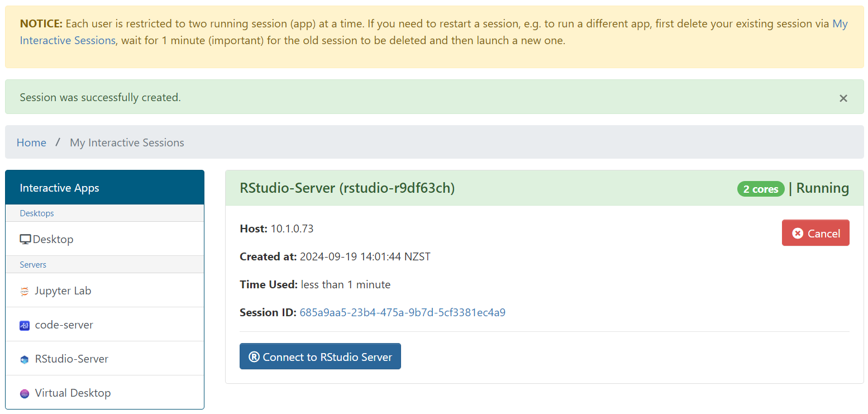Screen dimensions: 868x414
Task: Click the code-server app icon
Action: (25, 325)
